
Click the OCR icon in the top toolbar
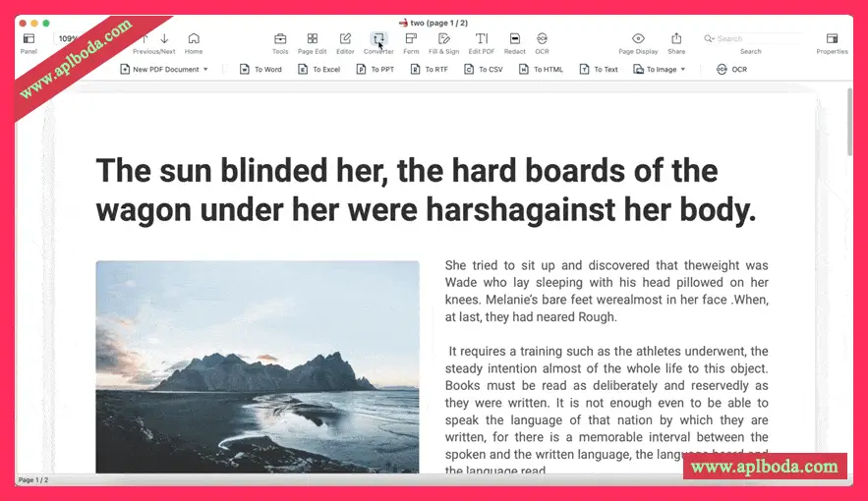542,39
